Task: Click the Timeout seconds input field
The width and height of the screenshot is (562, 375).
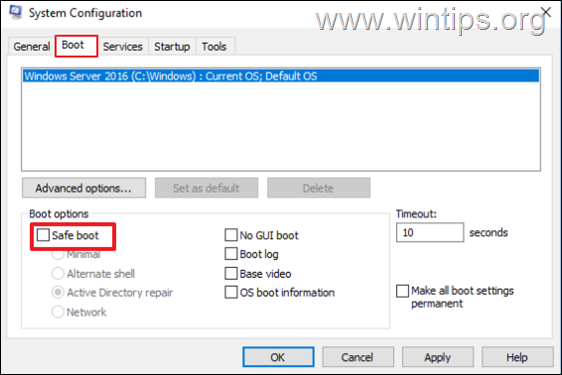Action: [x=430, y=232]
